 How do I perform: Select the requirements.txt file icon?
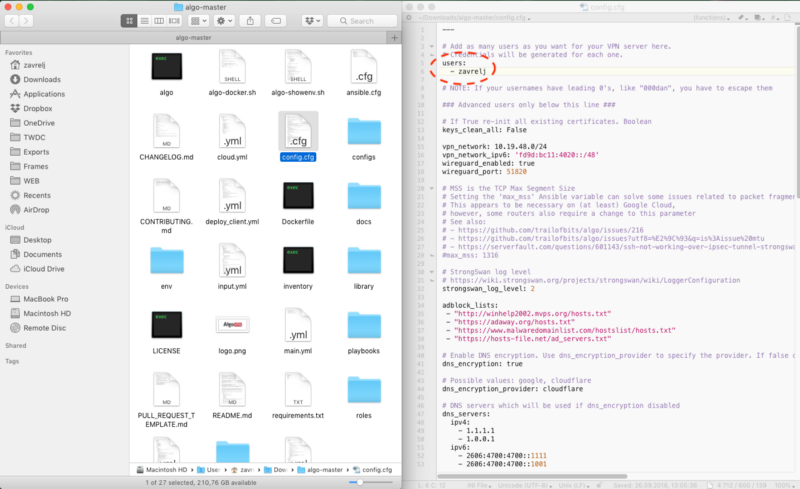point(298,390)
